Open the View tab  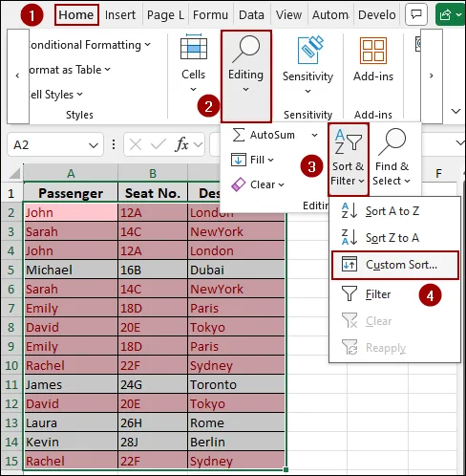(x=288, y=15)
